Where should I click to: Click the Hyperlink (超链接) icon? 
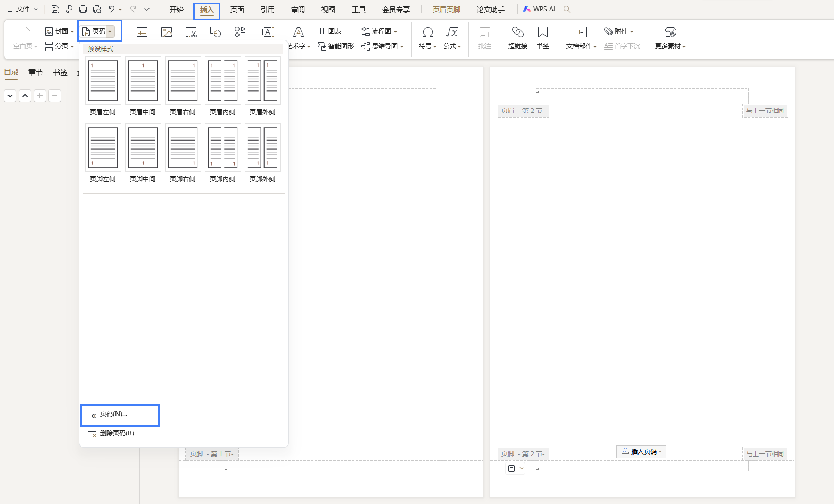pos(518,32)
